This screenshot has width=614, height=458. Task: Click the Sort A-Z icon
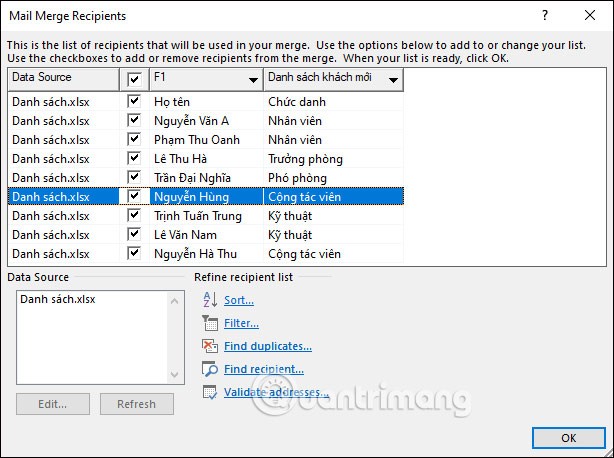click(x=209, y=299)
